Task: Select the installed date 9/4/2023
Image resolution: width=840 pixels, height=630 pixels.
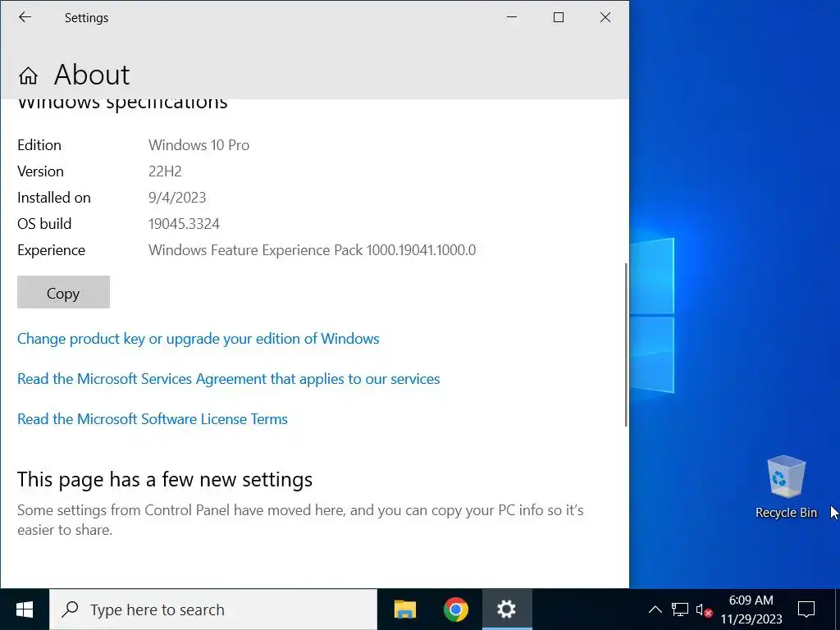Action: pyautogui.click(x=177, y=198)
